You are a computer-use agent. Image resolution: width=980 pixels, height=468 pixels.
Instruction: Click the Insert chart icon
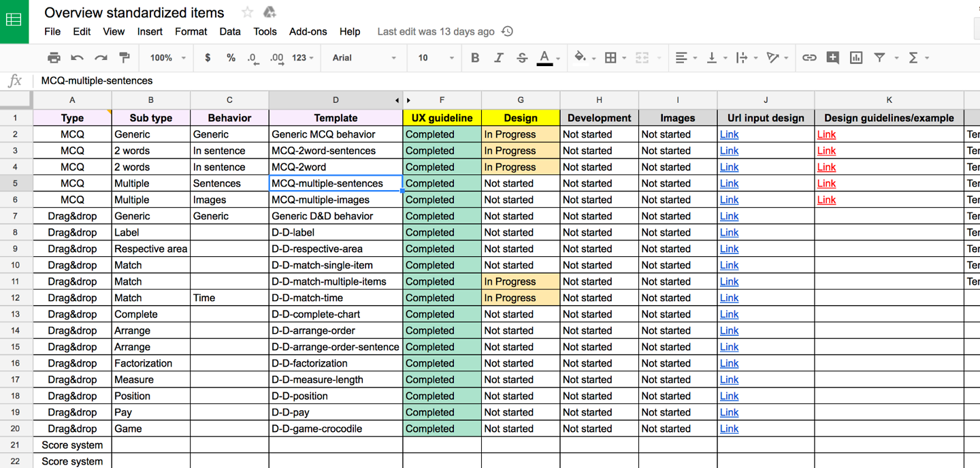click(856, 58)
